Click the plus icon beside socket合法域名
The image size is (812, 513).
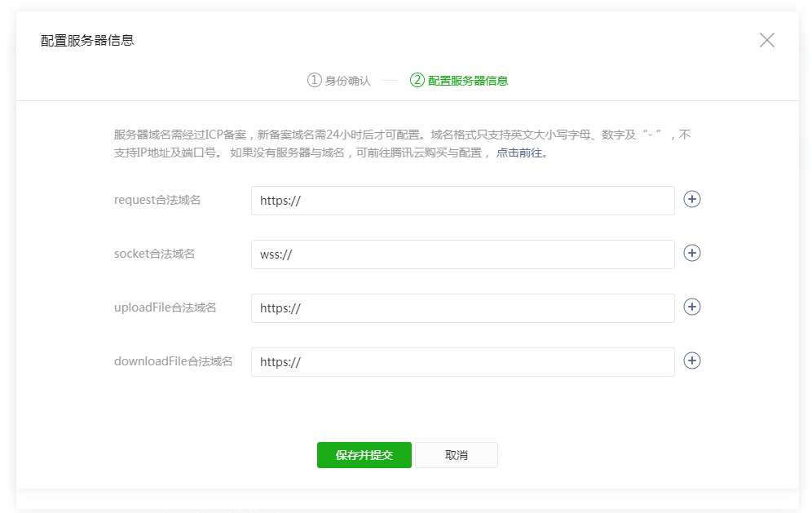692,254
